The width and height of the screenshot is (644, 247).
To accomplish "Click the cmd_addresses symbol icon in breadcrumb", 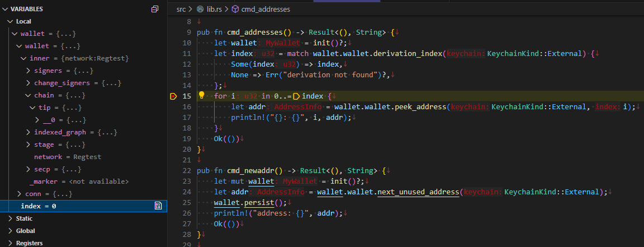I will 235,9.
